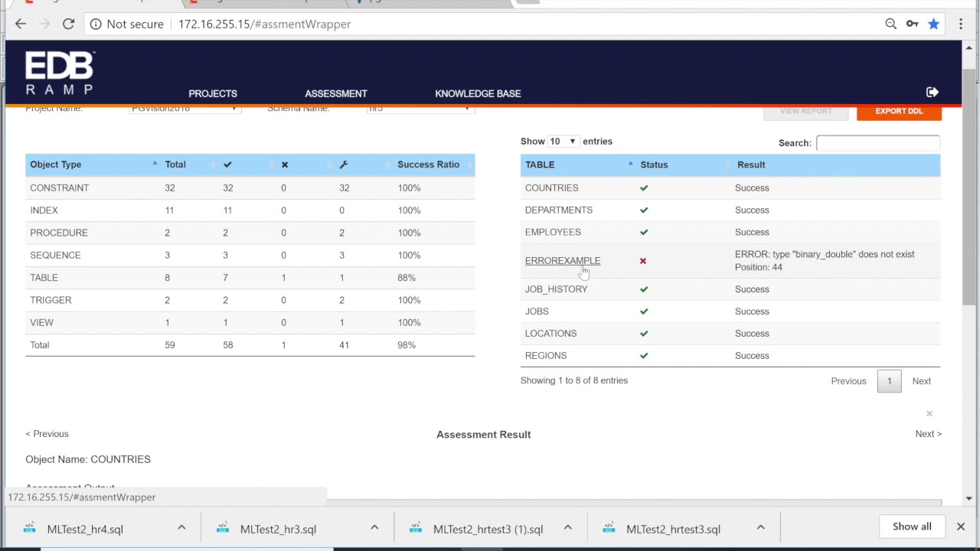This screenshot has height=551, width=980.
Task: Click the saved password key icon
Action: pyautogui.click(x=912, y=24)
